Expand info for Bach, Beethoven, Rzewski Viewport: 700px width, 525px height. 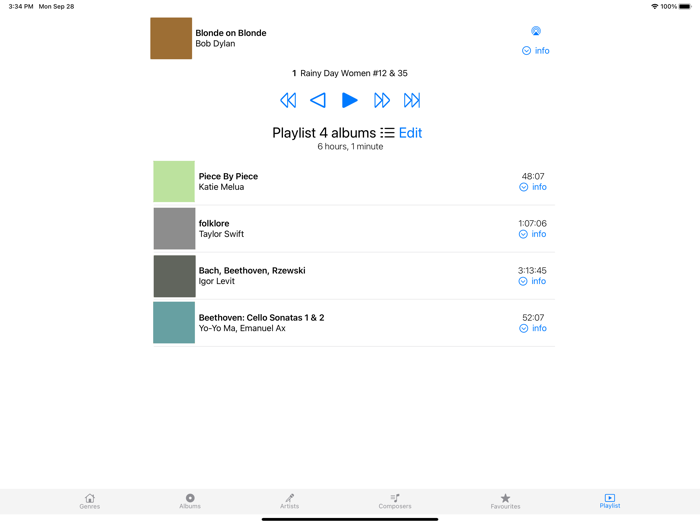pyautogui.click(x=532, y=281)
